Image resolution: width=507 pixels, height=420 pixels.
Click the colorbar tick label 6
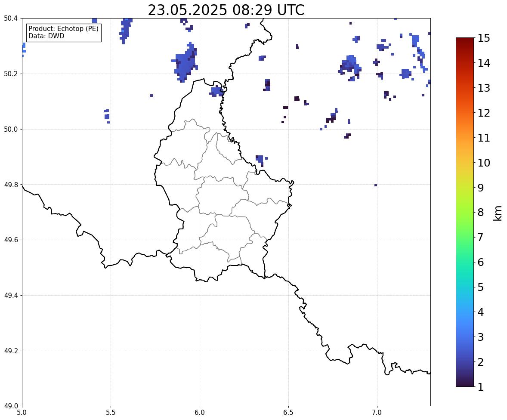click(x=480, y=262)
